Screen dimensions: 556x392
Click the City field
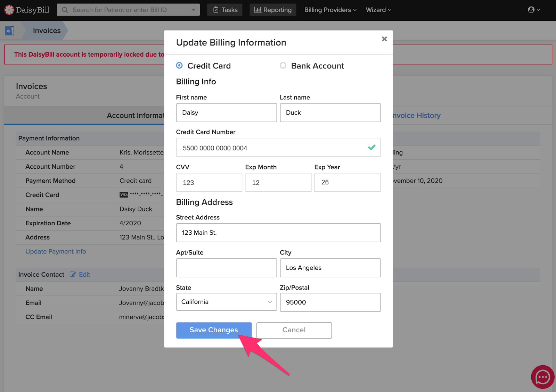point(330,268)
